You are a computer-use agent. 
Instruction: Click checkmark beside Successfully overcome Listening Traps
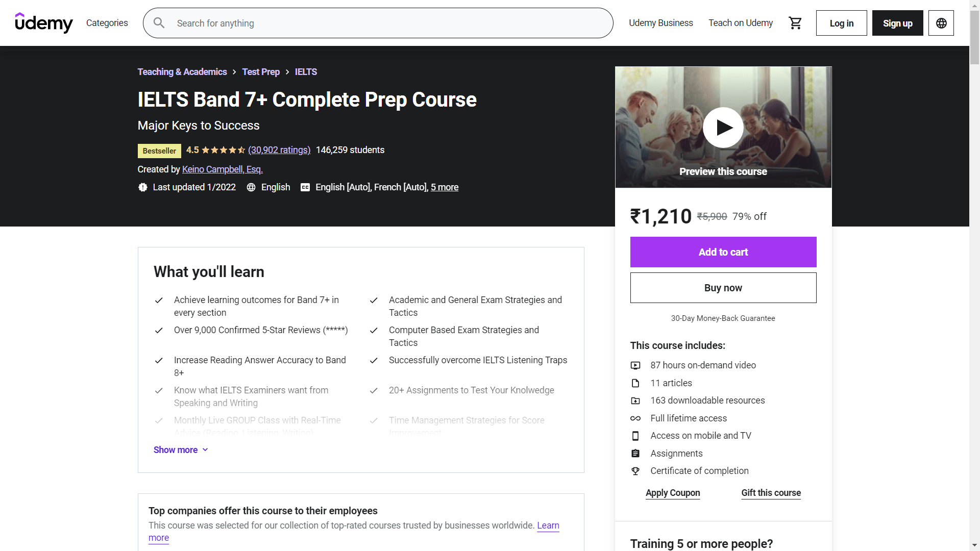[374, 360]
